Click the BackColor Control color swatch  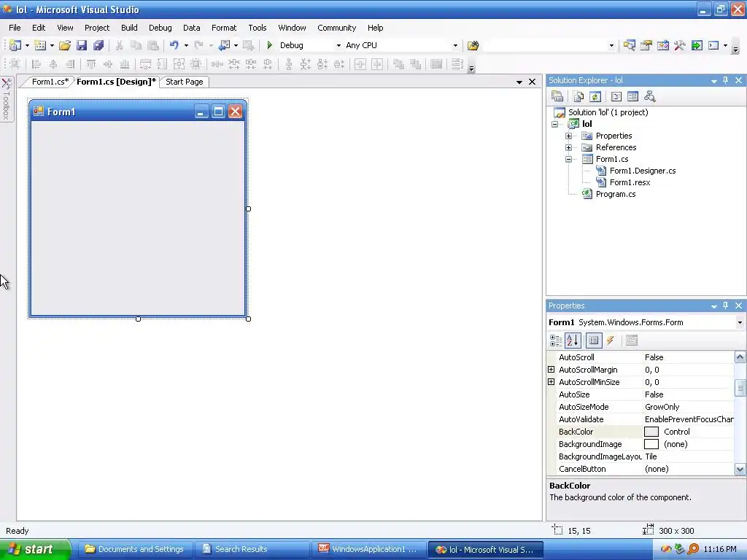651,432
